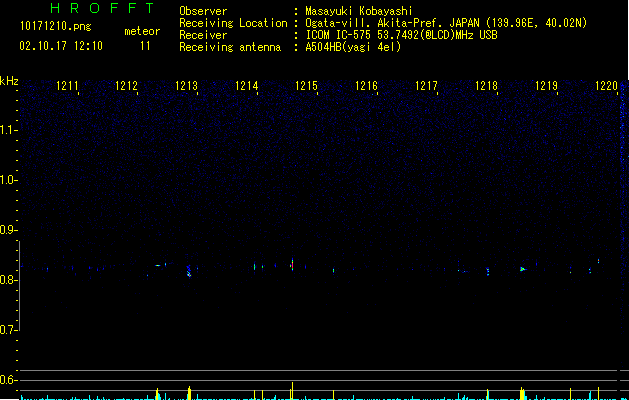
Task: Click the 0.9 frequency axis label
Action: (8, 230)
